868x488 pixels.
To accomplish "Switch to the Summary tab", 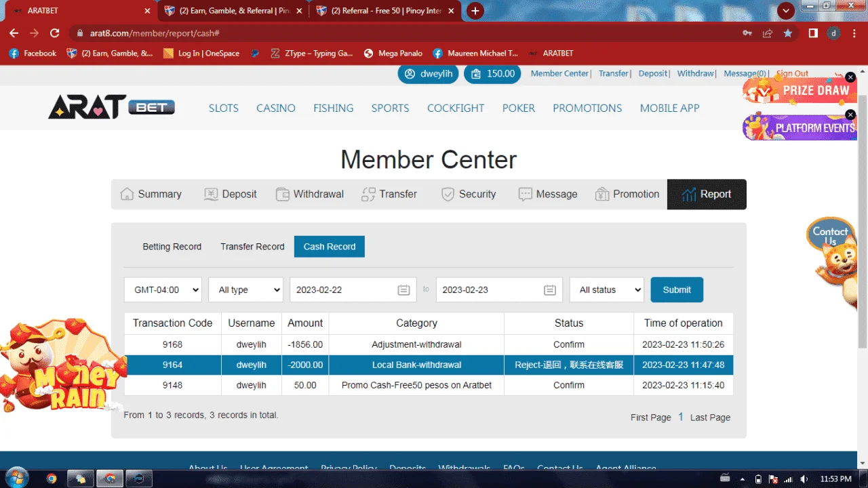I will click(151, 194).
